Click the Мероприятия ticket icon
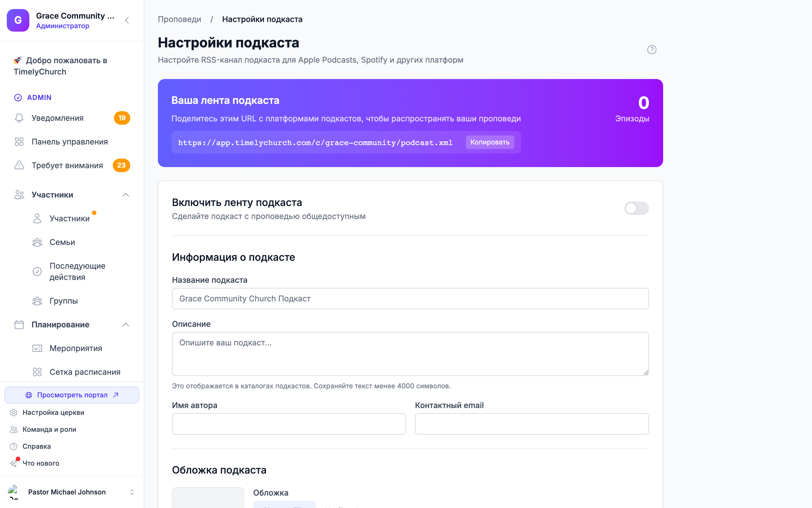812x508 pixels. (37, 349)
